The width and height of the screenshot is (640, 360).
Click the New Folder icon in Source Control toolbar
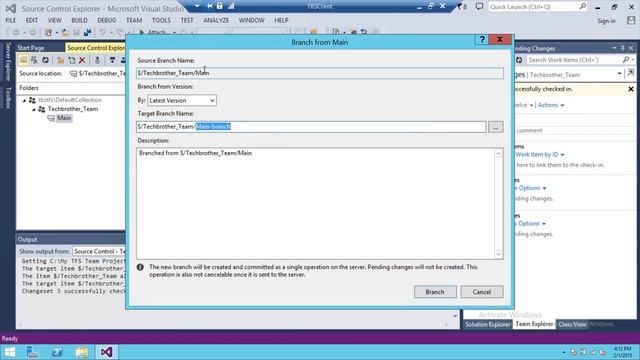pos(60,60)
